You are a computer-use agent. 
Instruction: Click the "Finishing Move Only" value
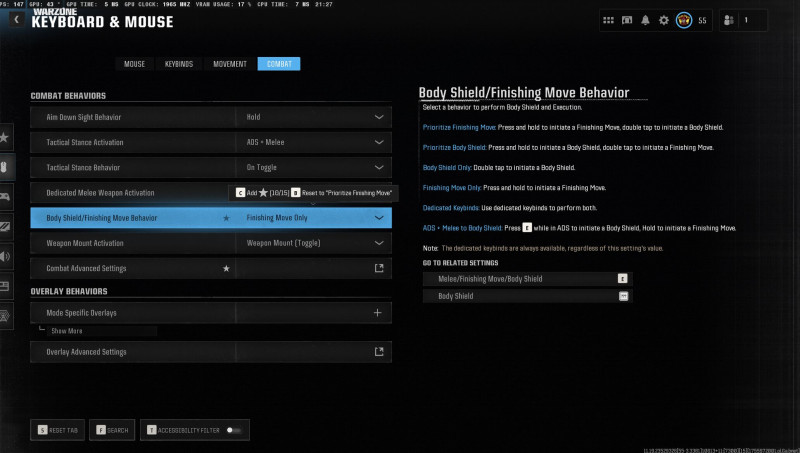point(277,218)
